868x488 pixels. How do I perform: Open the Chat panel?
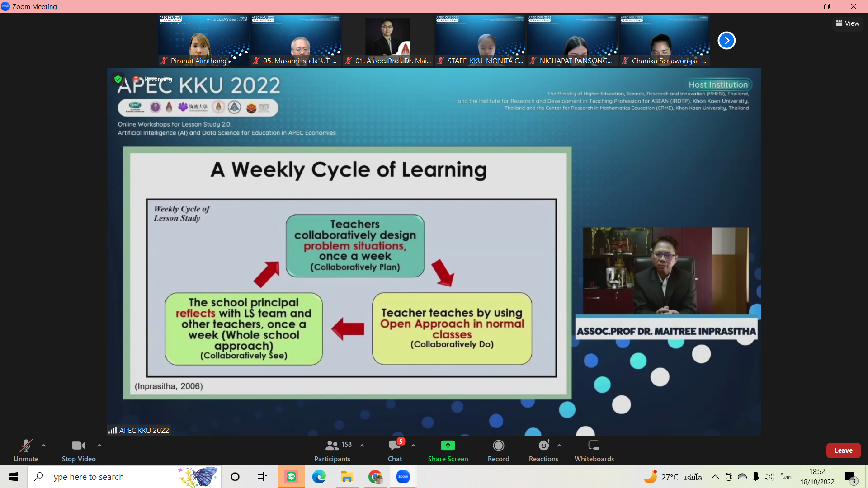394,446
